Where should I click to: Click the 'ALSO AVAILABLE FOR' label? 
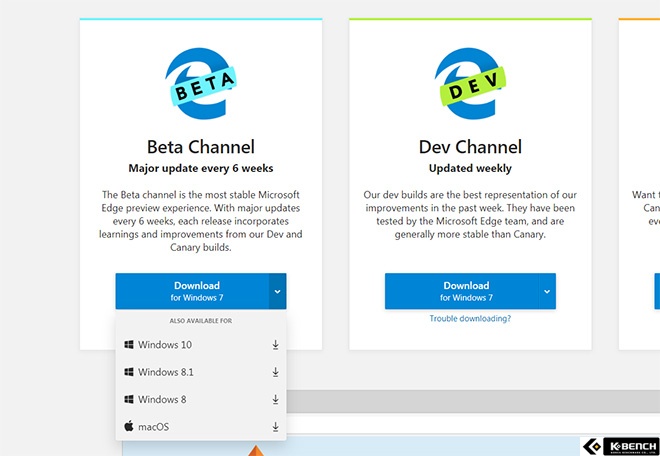(x=201, y=321)
